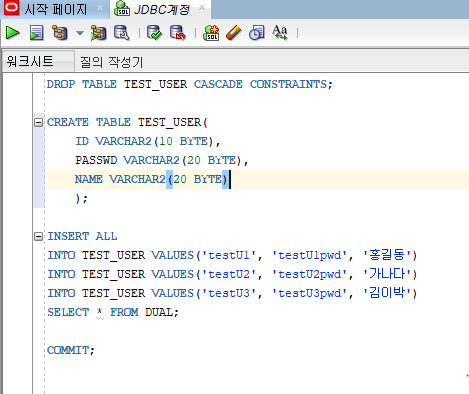Screen dimensions: 469x394
Task: Click the Rollback icon with the red arrow
Action: point(178,33)
